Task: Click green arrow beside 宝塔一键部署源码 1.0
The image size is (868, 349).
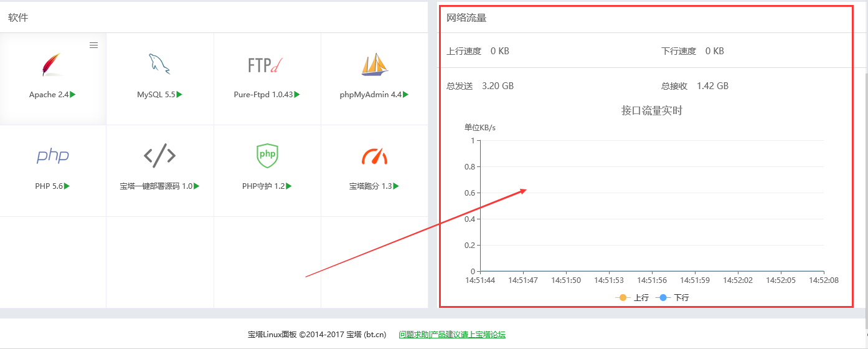Action: [x=196, y=186]
